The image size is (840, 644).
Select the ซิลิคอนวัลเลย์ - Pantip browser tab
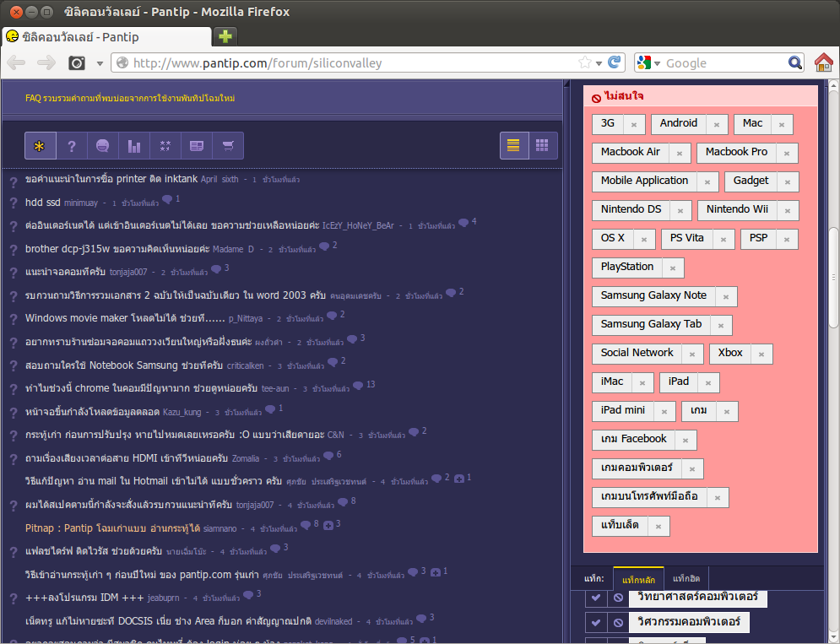(x=106, y=37)
